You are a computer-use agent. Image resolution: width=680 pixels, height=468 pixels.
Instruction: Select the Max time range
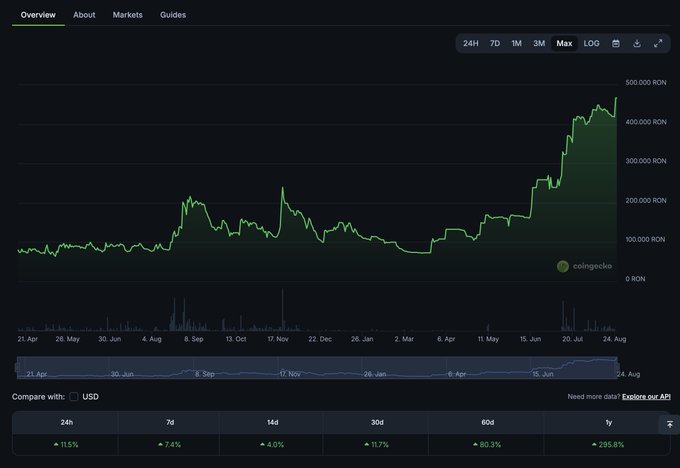click(x=564, y=43)
